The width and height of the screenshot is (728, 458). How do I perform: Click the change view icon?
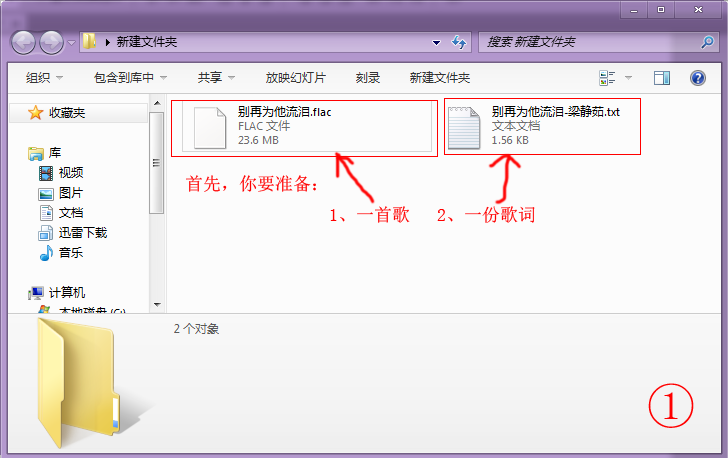(x=607, y=77)
